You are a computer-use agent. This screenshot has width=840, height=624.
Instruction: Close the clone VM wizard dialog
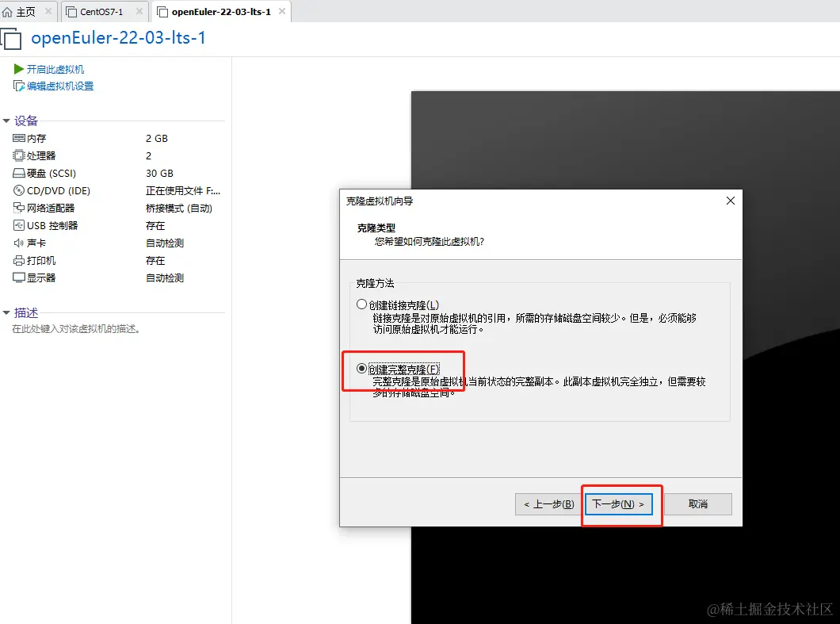click(730, 201)
